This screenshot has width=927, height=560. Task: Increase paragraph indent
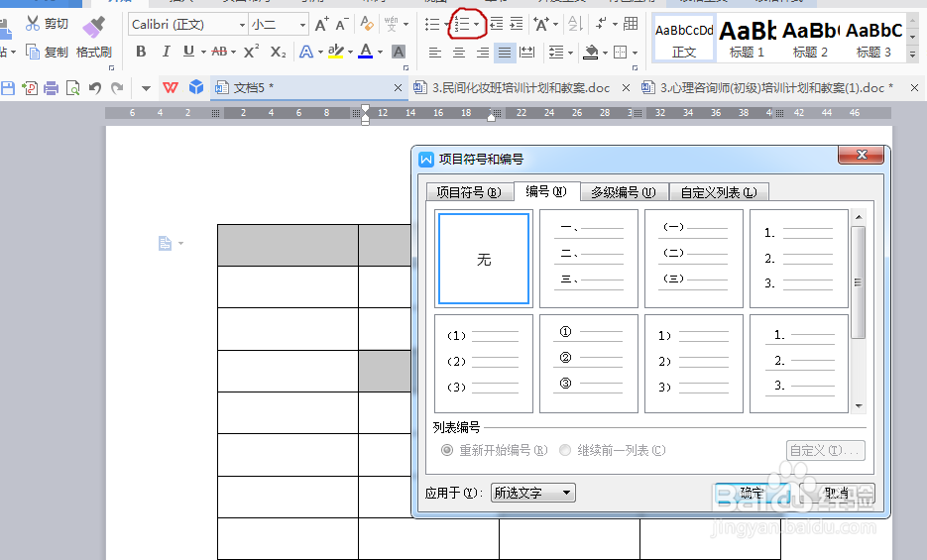[x=517, y=24]
